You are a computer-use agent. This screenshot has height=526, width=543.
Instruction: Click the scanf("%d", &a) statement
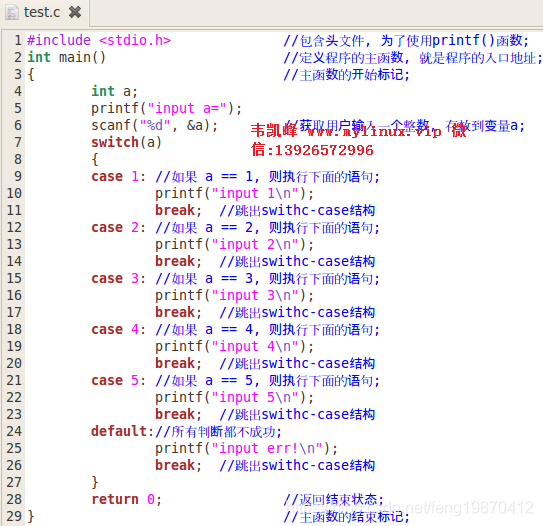click(x=154, y=125)
